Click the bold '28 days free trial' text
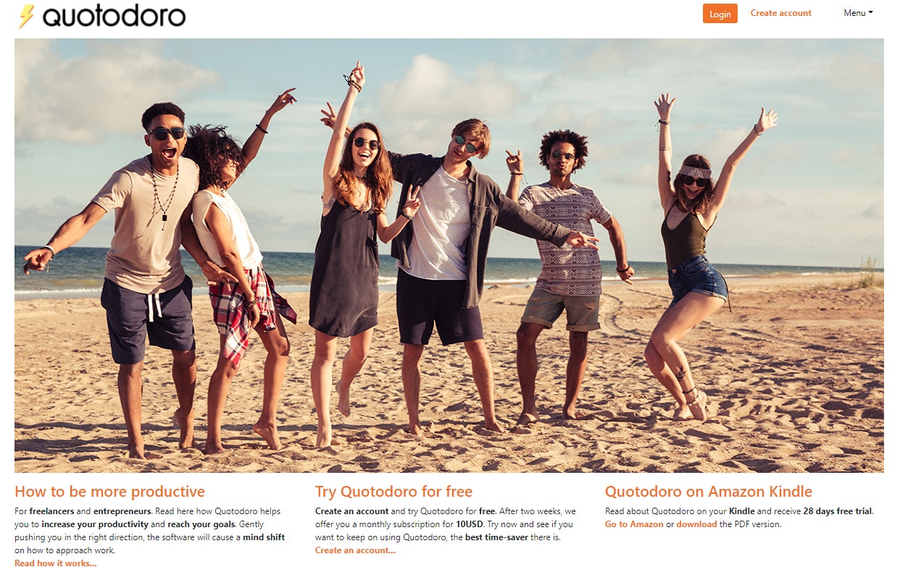The height and width of the screenshot is (588, 900). 838,511
